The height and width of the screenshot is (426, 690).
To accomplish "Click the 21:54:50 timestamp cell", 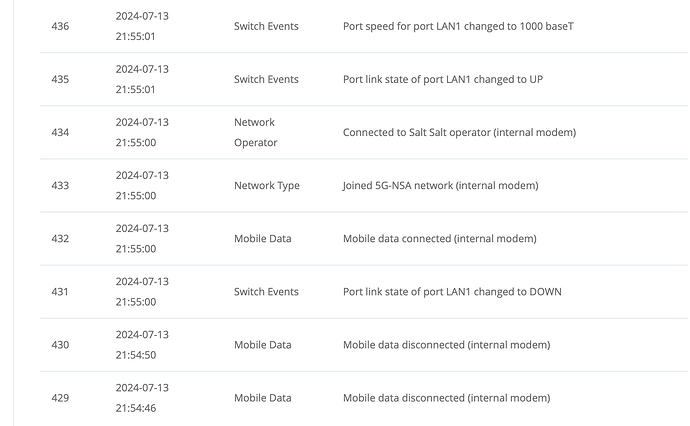I will [142, 345].
